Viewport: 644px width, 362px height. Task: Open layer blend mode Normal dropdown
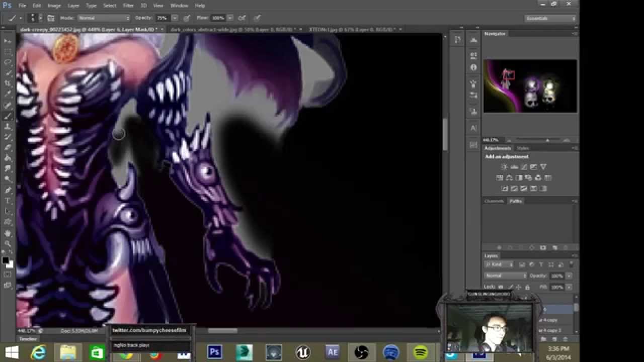[x=506, y=276]
